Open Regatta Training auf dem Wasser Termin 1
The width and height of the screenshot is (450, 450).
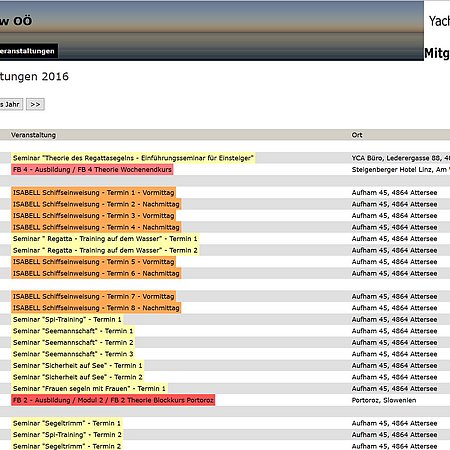coord(105,239)
